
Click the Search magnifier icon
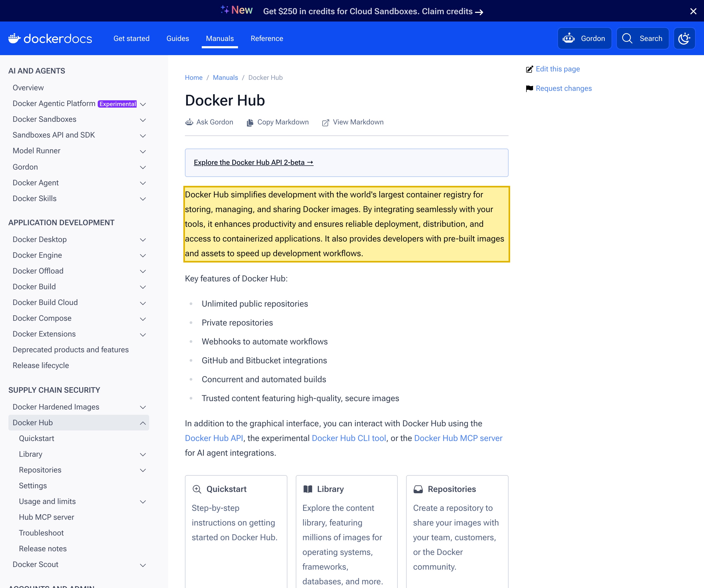click(x=627, y=39)
